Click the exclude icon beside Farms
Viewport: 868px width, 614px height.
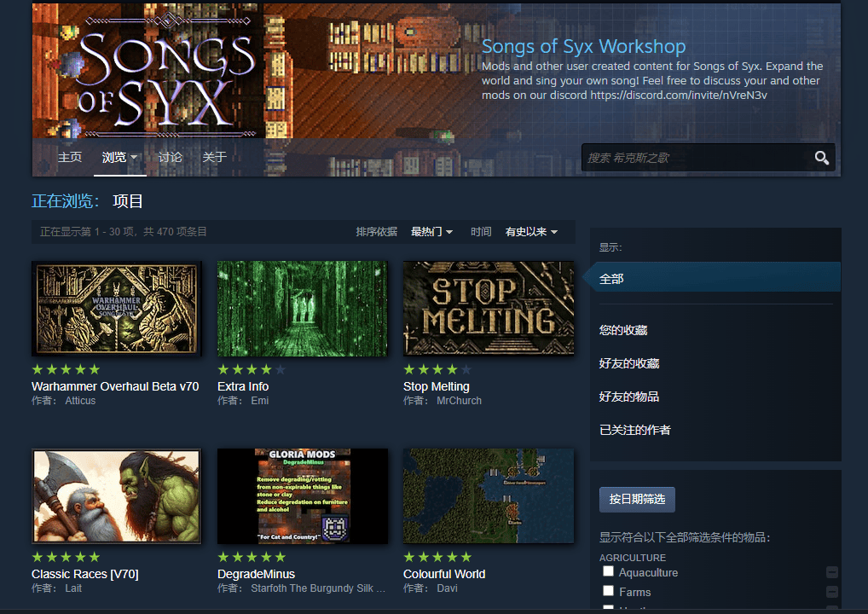(832, 592)
